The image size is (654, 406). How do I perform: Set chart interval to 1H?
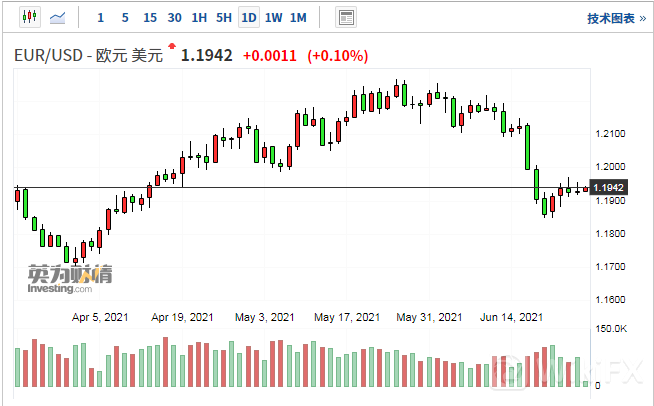(200, 18)
